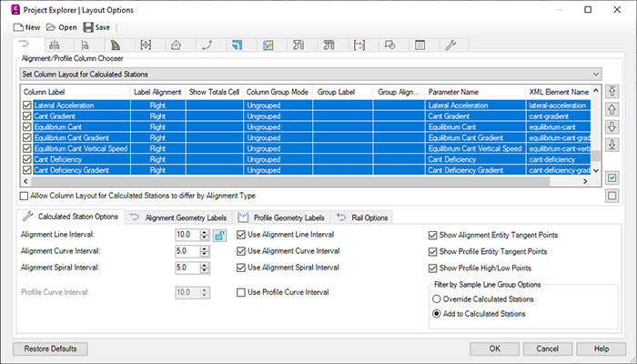This screenshot has width=637, height=364.
Task: Click the Save toolbar icon
Action: coord(88,27)
